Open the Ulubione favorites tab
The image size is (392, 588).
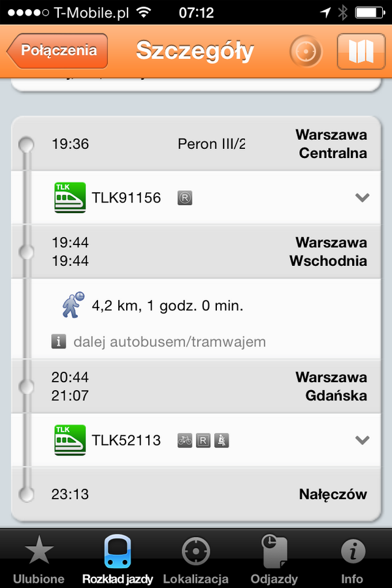[x=39, y=559]
